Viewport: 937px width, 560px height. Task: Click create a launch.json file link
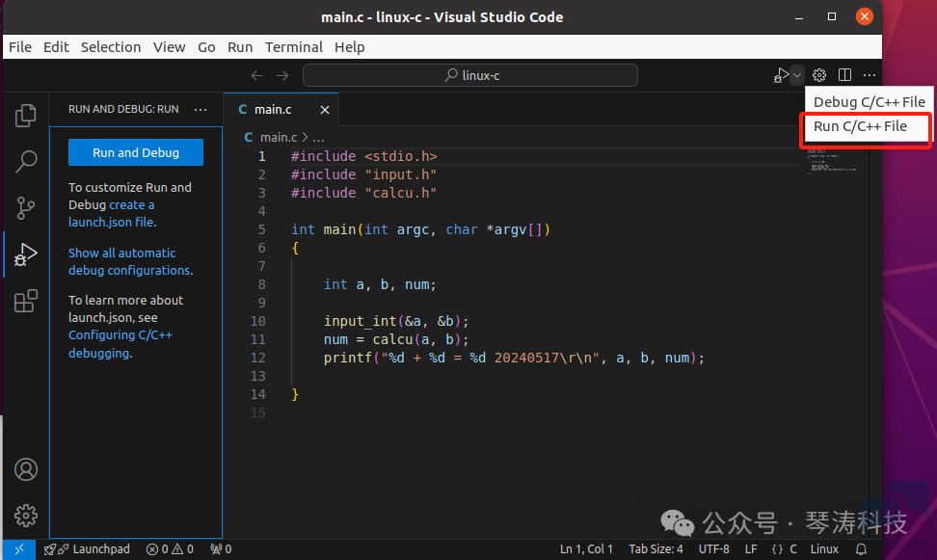111,213
